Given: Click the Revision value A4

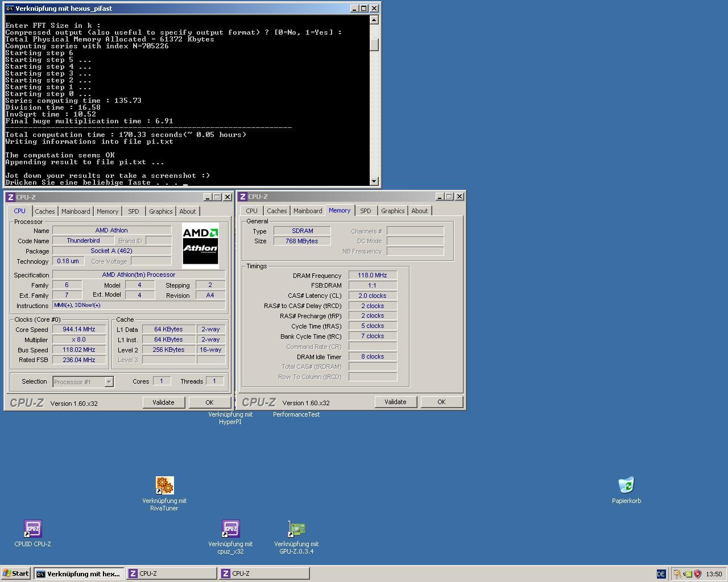Looking at the screenshot, I should (x=210, y=296).
